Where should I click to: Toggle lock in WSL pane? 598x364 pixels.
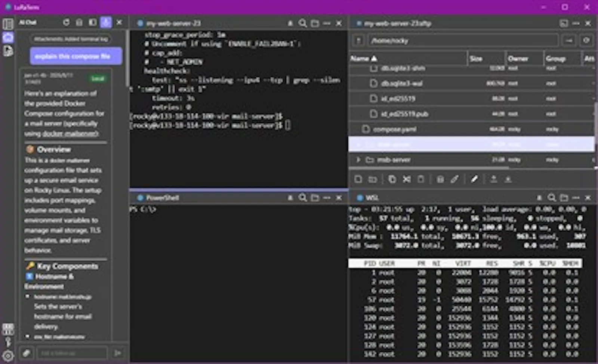point(539,197)
